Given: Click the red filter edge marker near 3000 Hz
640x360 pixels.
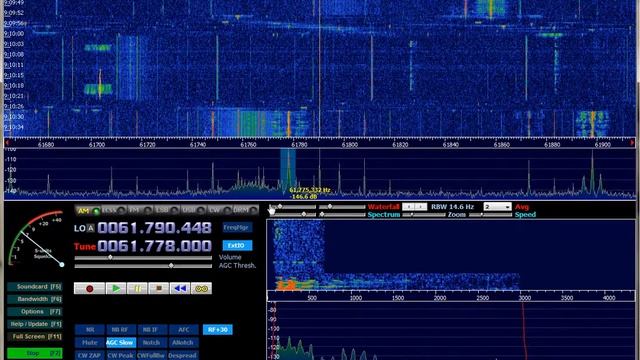Looking at the screenshot, I should (524, 331).
